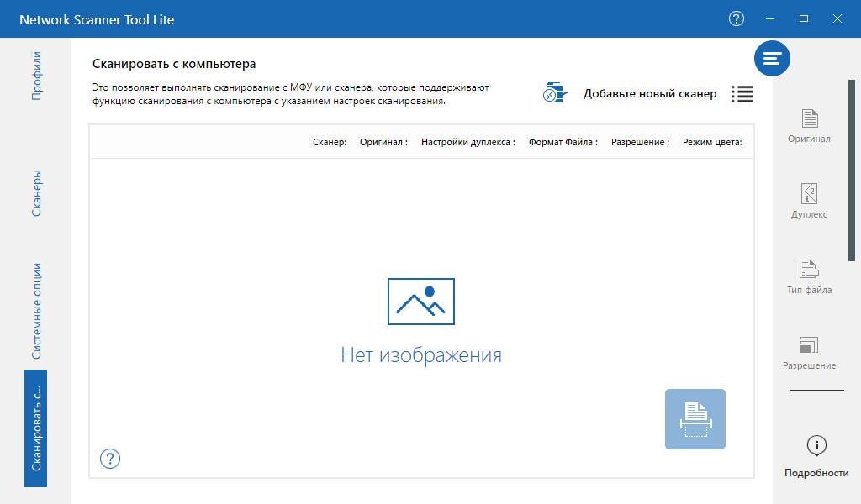Switch to the Сканеры tab

(x=35, y=193)
